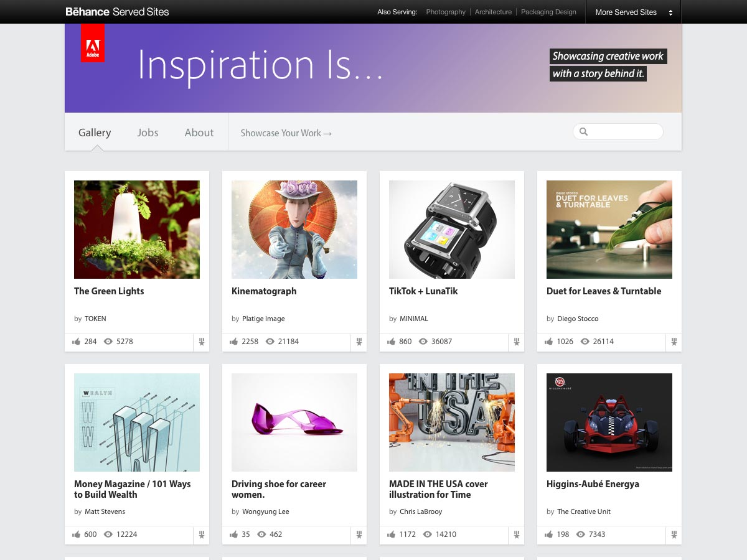The width and height of the screenshot is (747, 560).
Task: Open author Platige Image's profile
Action: coord(263,319)
